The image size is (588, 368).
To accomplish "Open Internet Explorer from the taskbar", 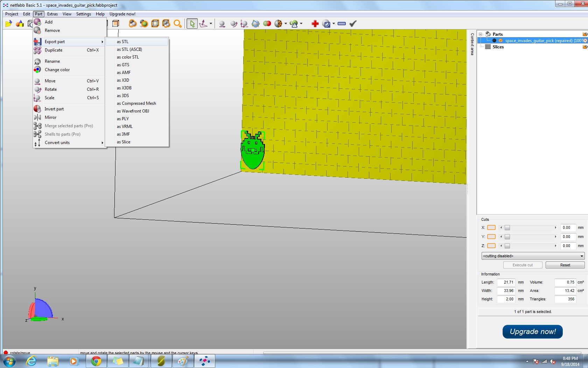I will pyautogui.click(x=31, y=361).
